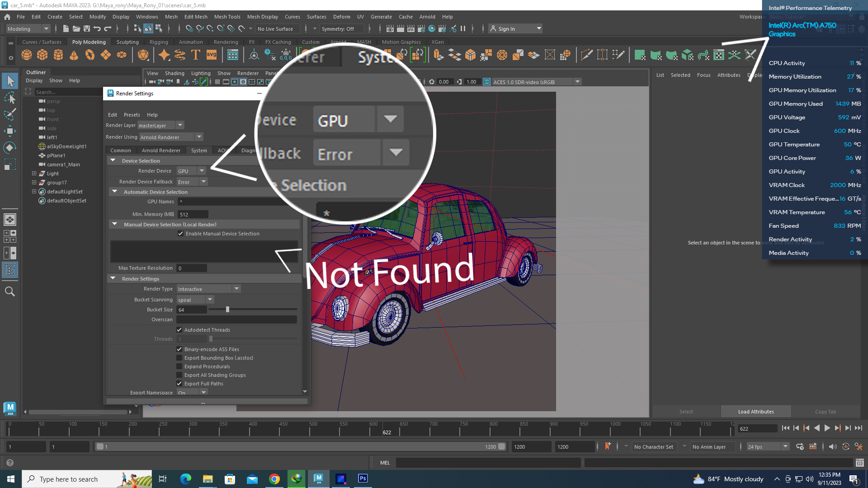The height and width of the screenshot is (488, 868).
Task: Create a Polygon Cube from the Poly Modeling shelf
Action: [42, 55]
